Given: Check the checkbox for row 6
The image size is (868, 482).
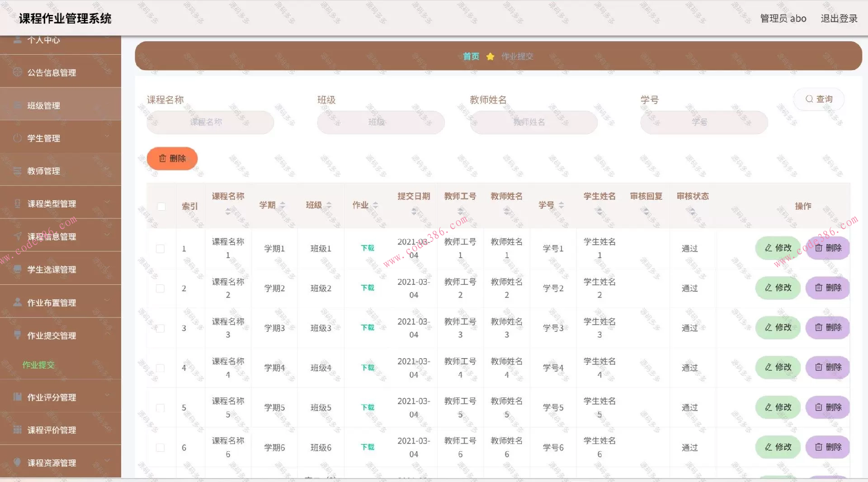Looking at the screenshot, I should tap(160, 448).
